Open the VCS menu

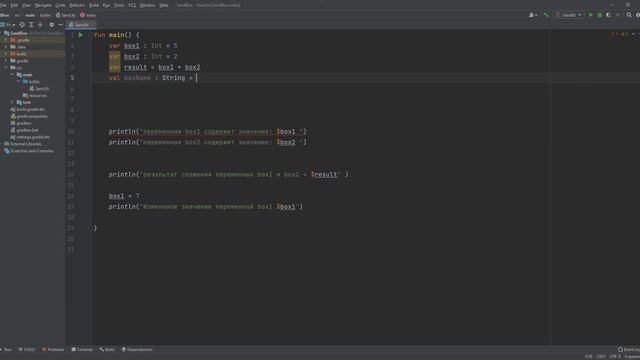[x=132, y=5]
